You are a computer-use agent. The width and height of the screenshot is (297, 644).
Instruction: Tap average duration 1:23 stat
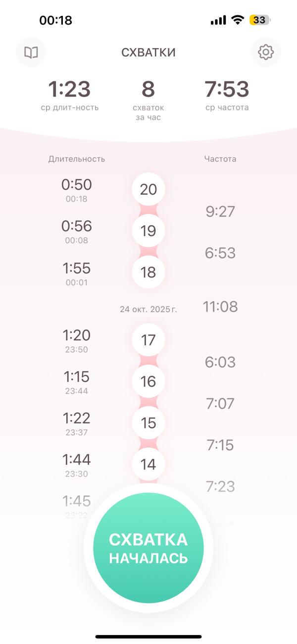(x=69, y=94)
